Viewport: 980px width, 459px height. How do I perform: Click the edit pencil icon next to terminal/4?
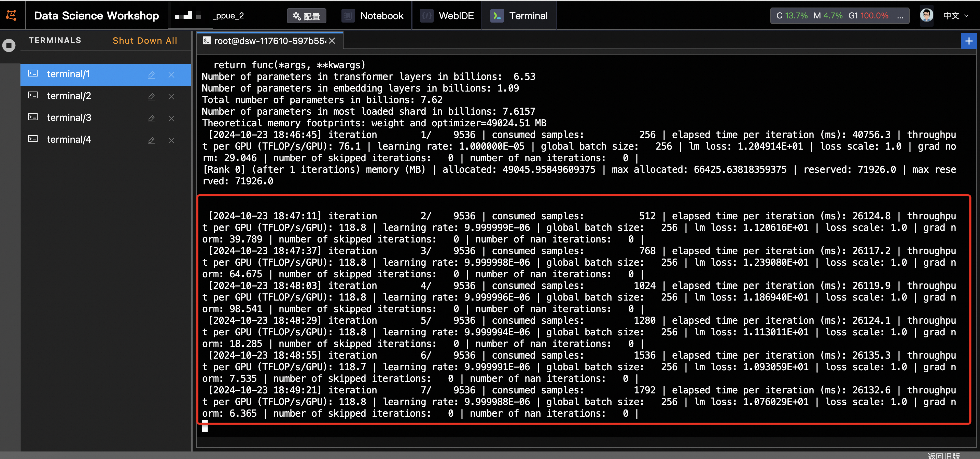coord(151,140)
